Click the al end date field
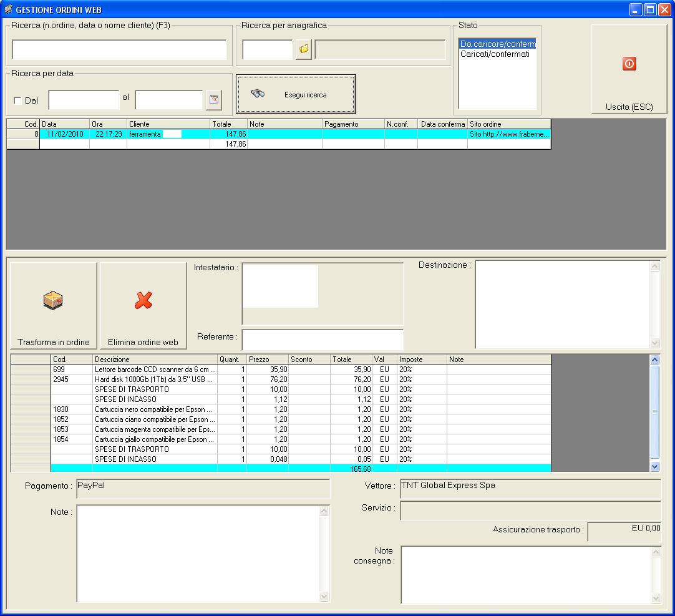 168,100
